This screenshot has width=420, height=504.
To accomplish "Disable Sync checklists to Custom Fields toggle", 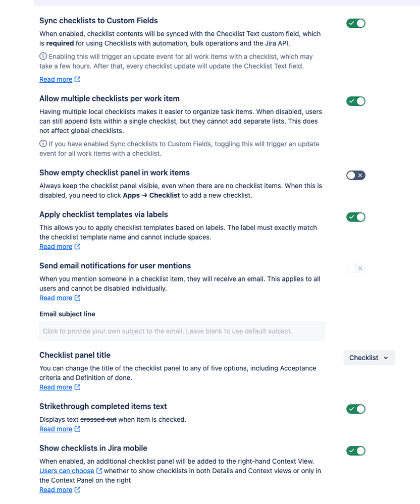I will click(356, 23).
